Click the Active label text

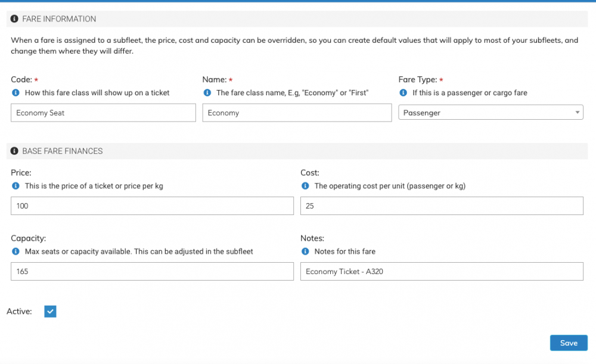(x=19, y=312)
